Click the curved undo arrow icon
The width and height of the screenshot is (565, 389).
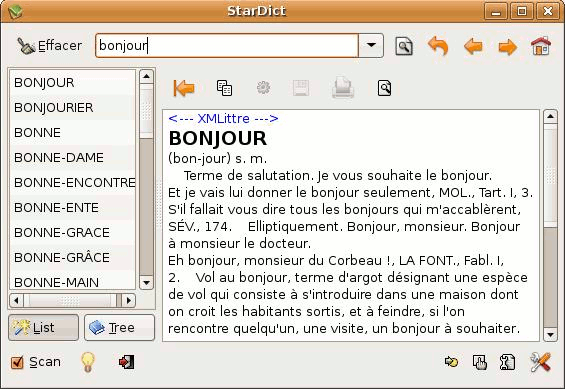click(438, 46)
